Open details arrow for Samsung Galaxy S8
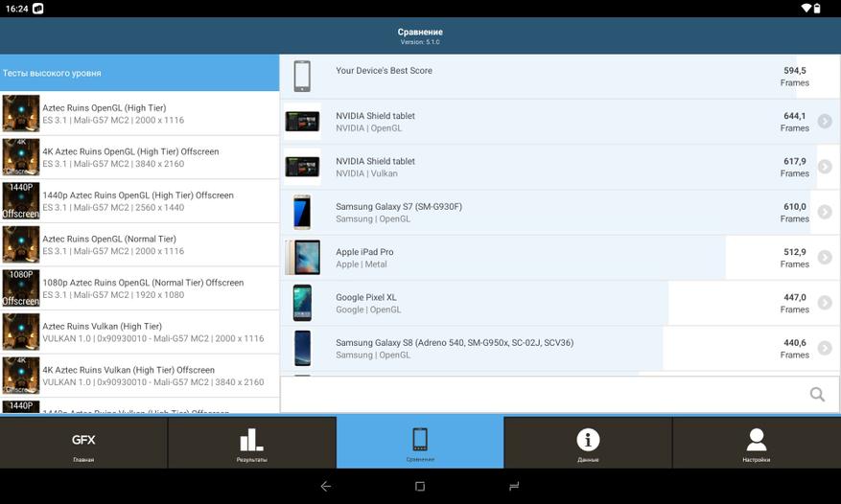 coord(825,349)
